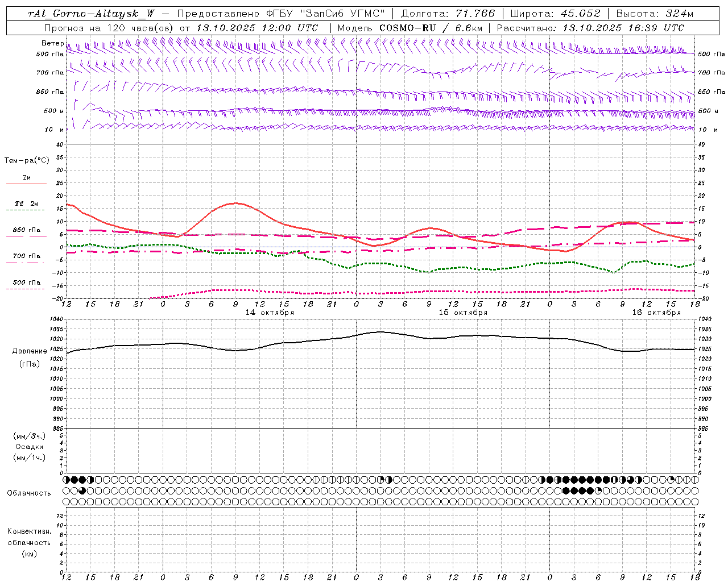Click the Td 2м dew point legend label

pos(27,203)
